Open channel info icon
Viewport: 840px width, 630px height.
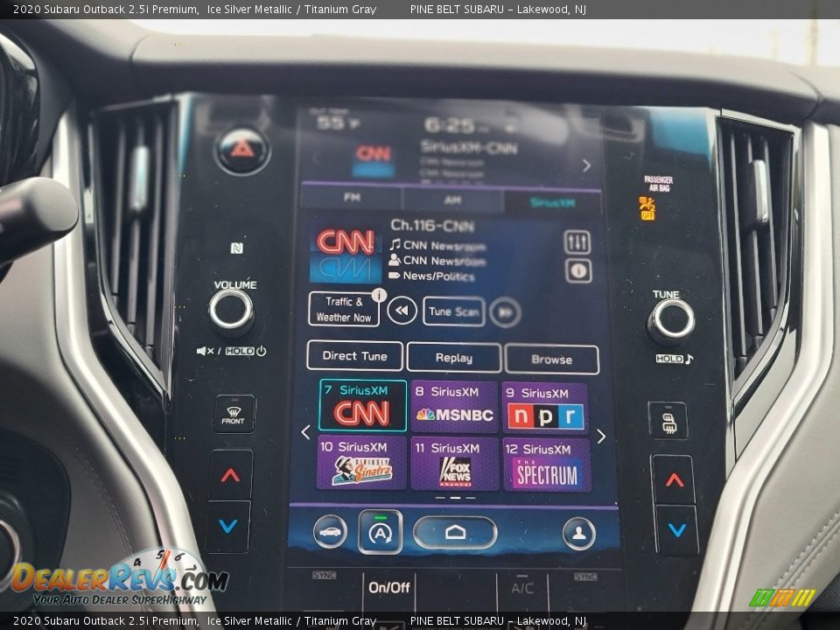coord(578,270)
